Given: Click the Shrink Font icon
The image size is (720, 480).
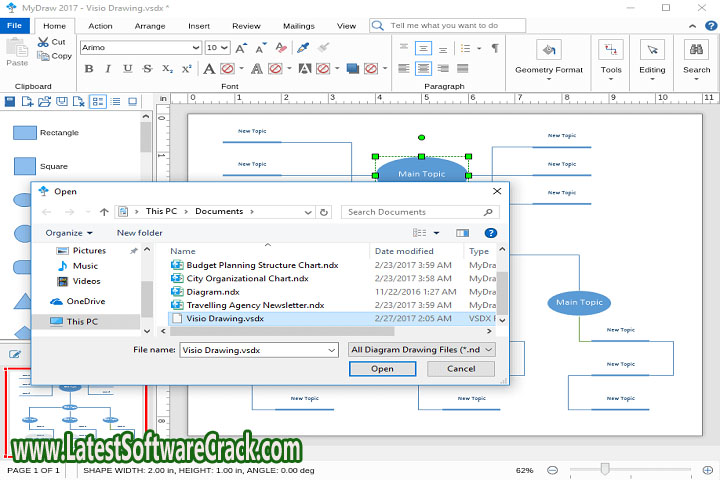Looking at the screenshot, I should [x=261, y=48].
